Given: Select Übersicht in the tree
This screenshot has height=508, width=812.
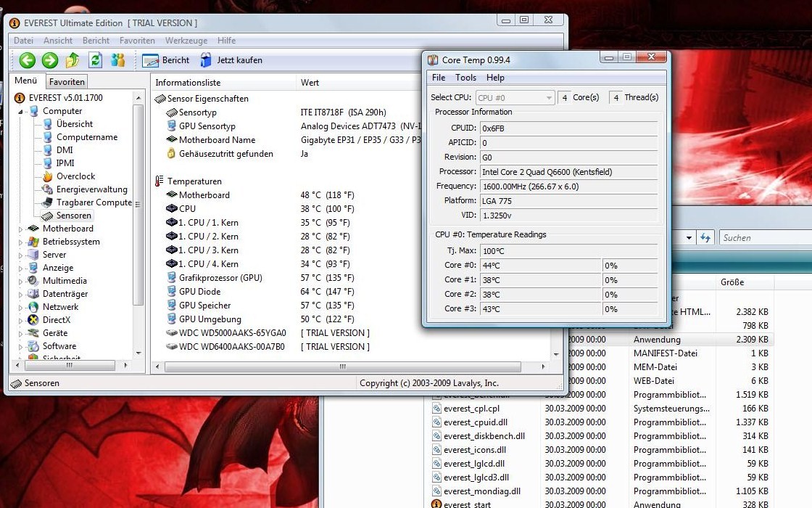Looking at the screenshot, I should 75,124.
